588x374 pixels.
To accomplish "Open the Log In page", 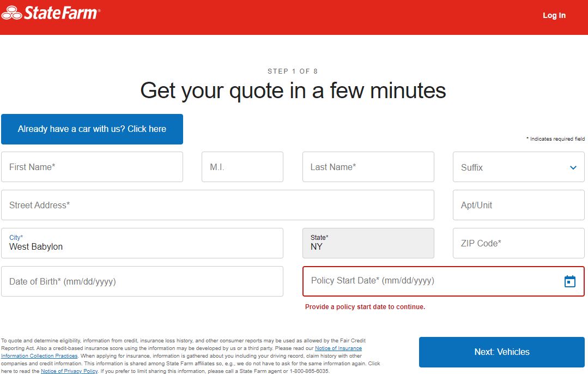I will coord(554,15).
